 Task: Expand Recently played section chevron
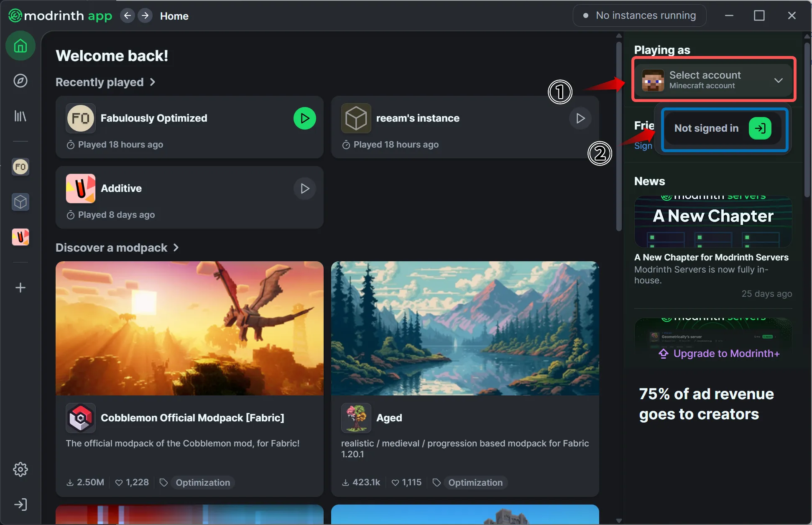tap(153, 82)
